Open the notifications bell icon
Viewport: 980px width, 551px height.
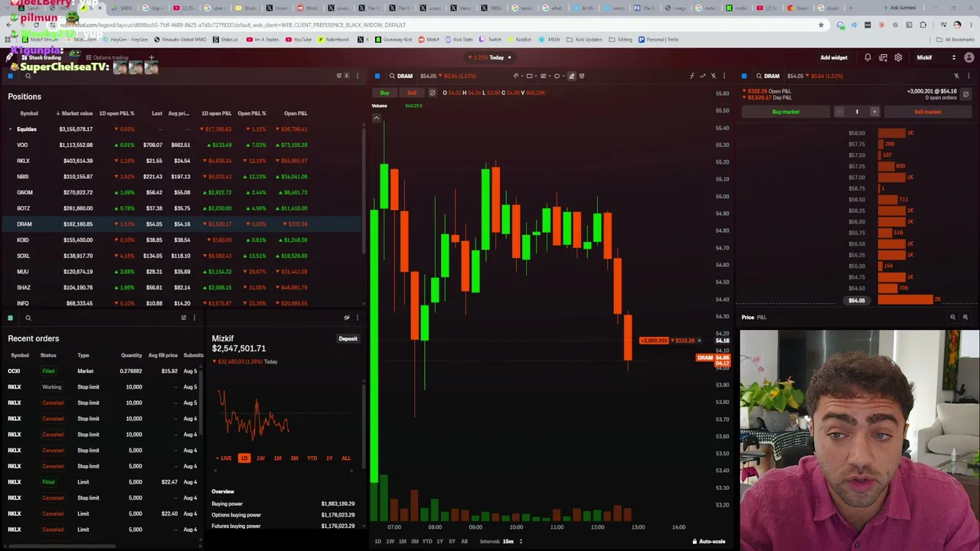867,57
